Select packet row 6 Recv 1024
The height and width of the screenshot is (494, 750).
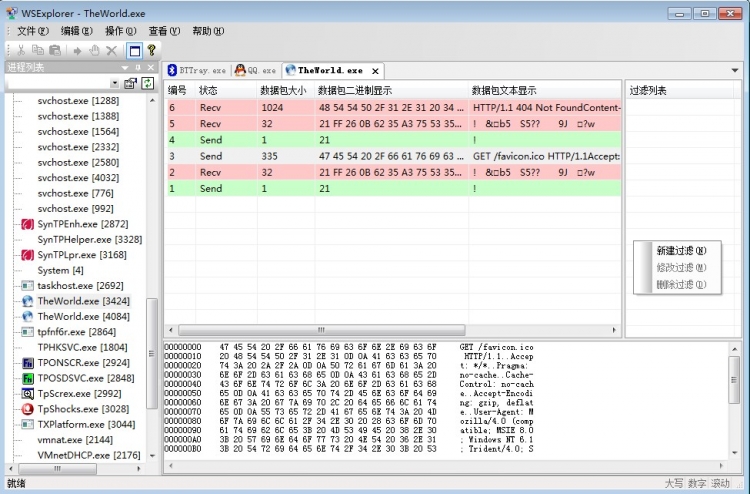pos(393,108)
